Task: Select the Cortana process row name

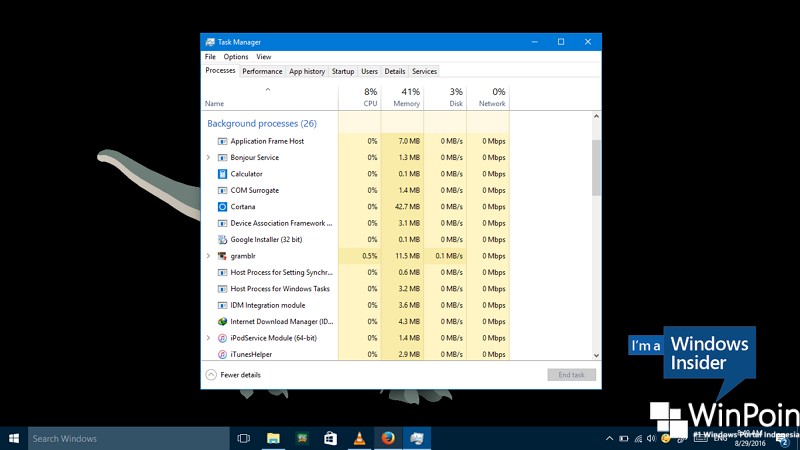Action: click(x=242, y=207)
